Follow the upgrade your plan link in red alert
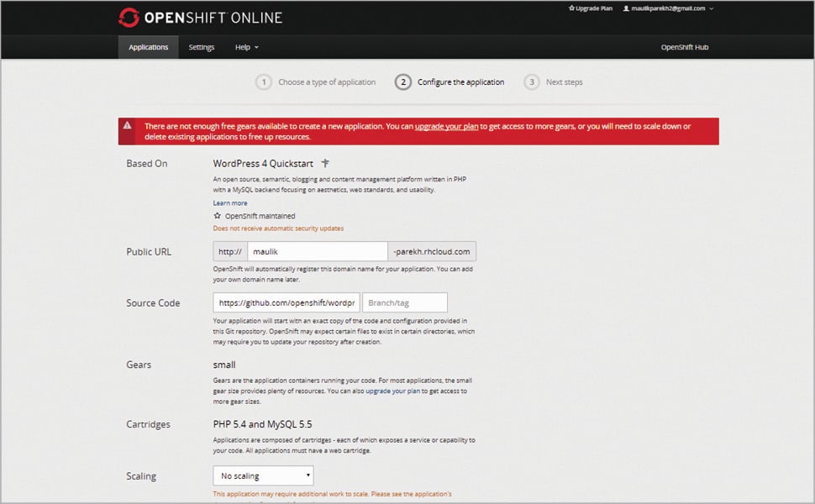This screenshot has width=815, height=504. 446,126
